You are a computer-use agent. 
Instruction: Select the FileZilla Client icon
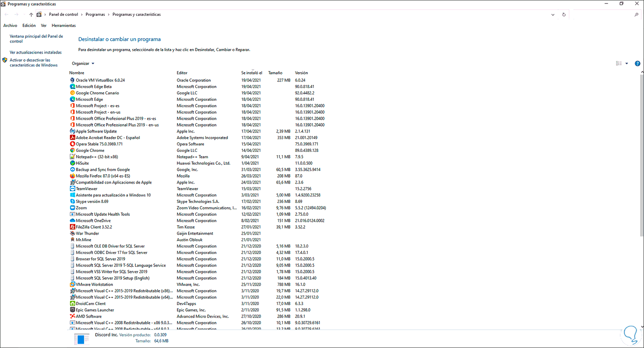(72, 227)
